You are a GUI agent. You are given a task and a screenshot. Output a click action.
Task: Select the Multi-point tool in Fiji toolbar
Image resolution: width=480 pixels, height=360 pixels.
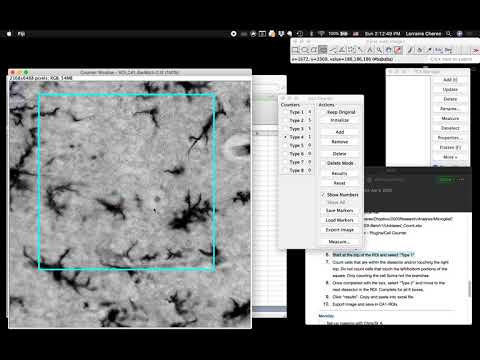coord(351,50)
